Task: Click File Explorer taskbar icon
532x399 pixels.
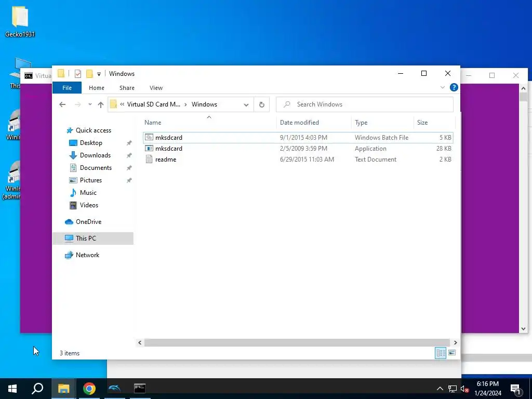Action: 63,389
